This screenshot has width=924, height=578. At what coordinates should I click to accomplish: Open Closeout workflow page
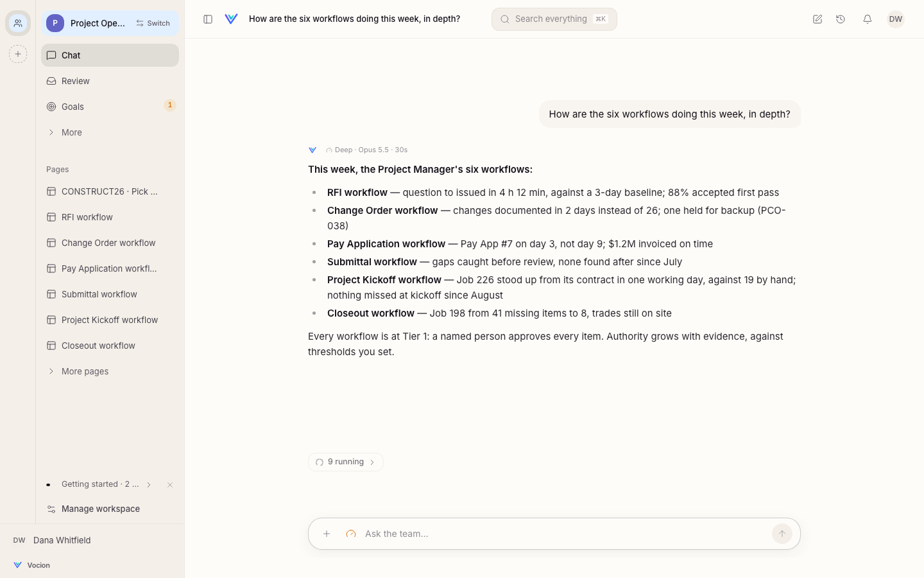(x=110, y=346)
